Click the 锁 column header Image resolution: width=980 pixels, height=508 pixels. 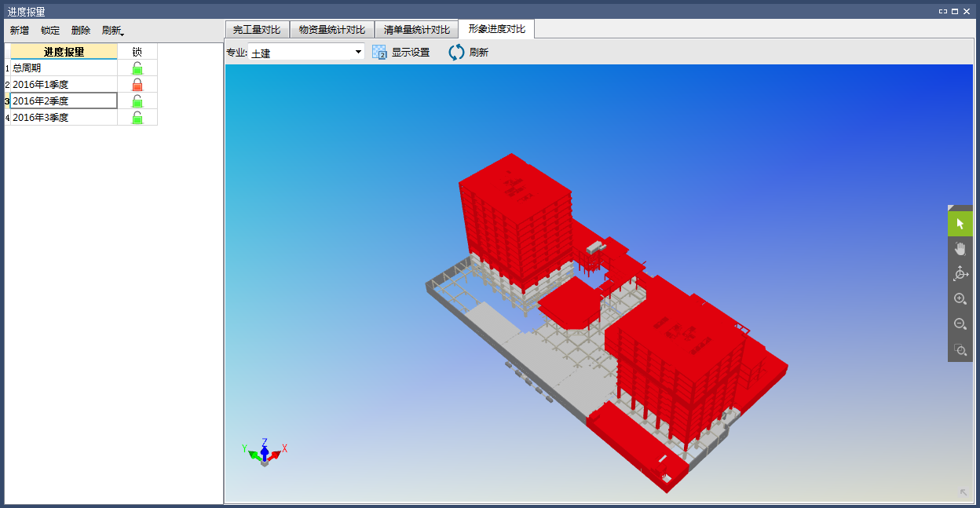(x=137, y=52)
